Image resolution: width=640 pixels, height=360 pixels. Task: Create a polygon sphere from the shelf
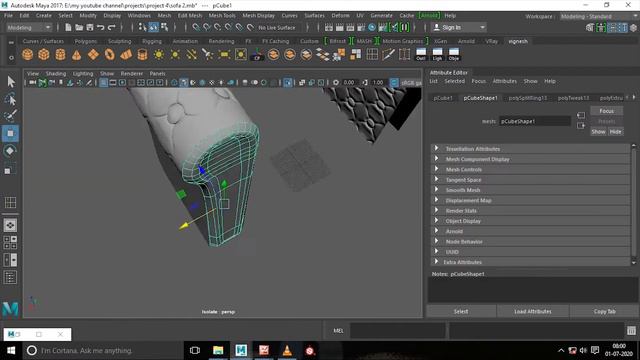tap(27, 54)
